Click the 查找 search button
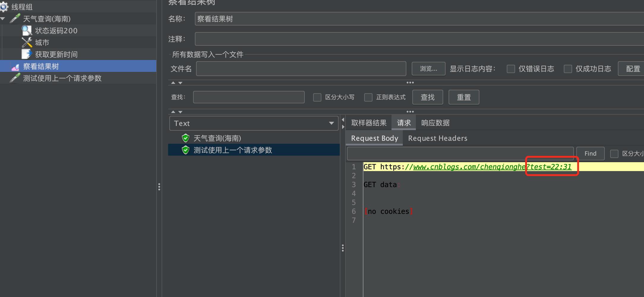Image resolution: width=644 pixels, height=297 pixels. [427, 97]
